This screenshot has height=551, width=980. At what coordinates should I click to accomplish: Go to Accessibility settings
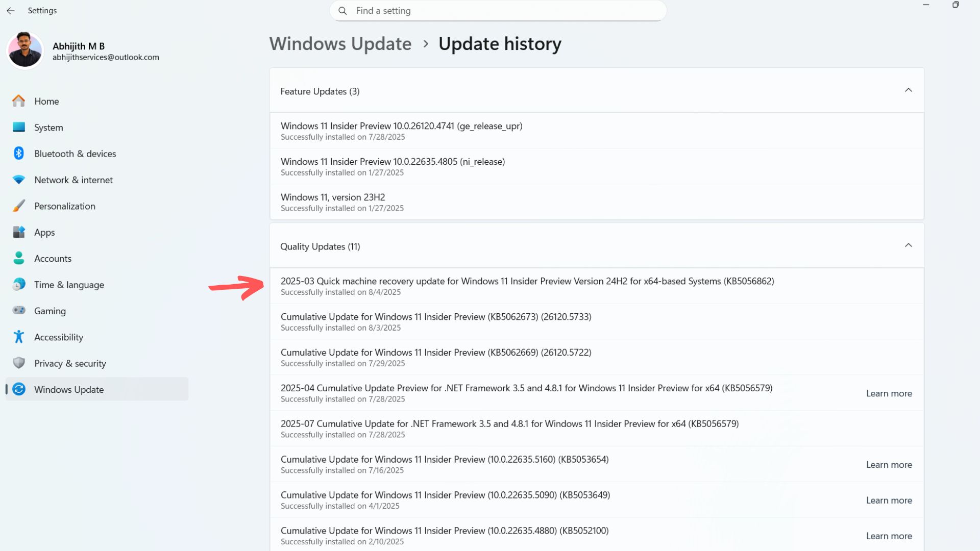coord(97,337)
